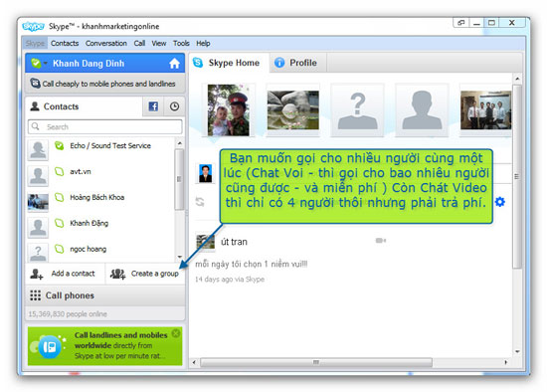Click contact list scroll up arrow

(x=179, y=143)
